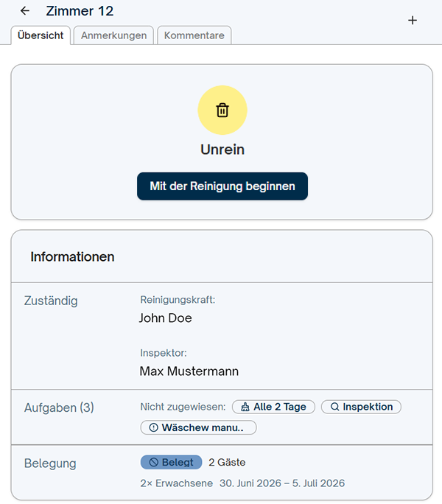Click the yellow trash can status icon

222,110
